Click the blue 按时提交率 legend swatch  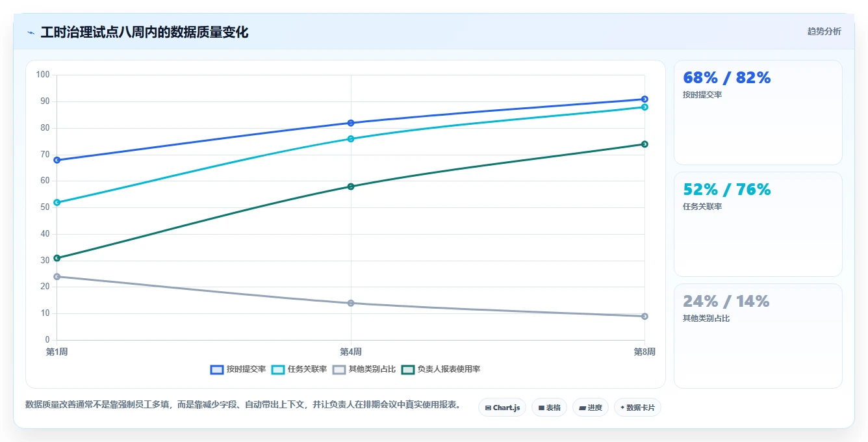(x=217, y=369)
